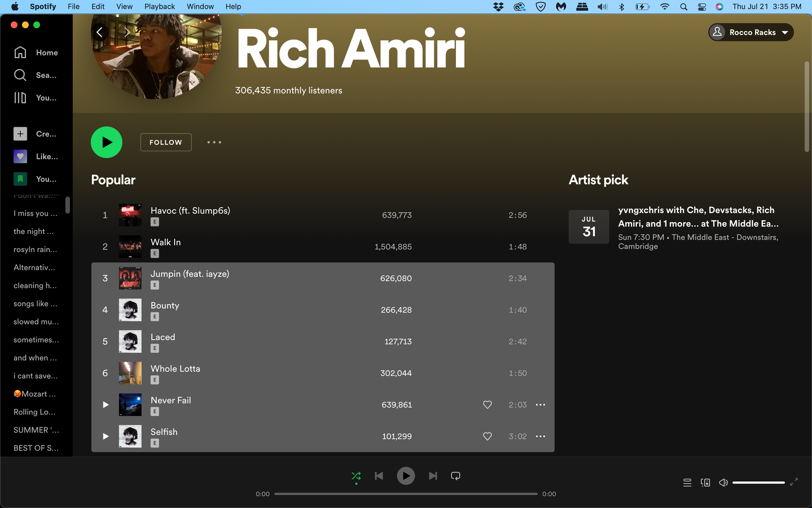Open the artist three-dot more menu
The width and height of the screenshot is (812, 508).
point(214,142)
